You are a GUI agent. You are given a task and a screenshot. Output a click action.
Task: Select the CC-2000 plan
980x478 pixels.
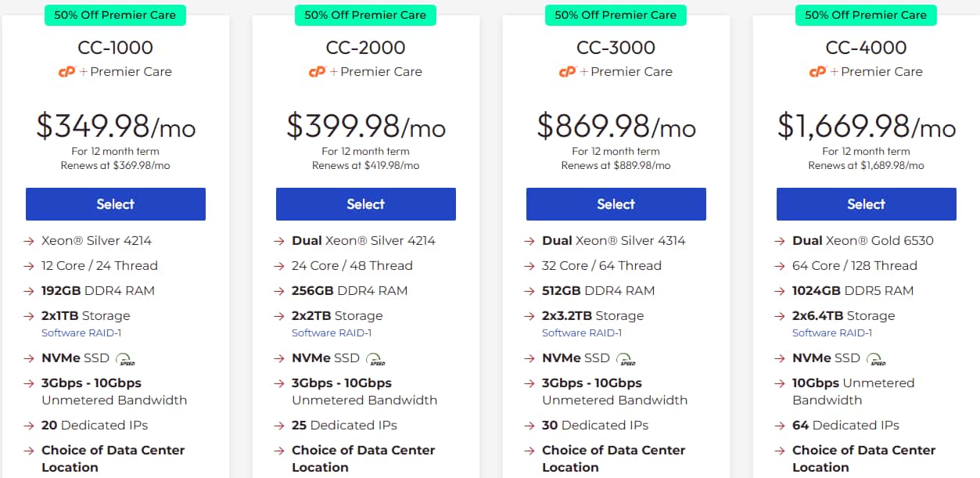(366, 204)
